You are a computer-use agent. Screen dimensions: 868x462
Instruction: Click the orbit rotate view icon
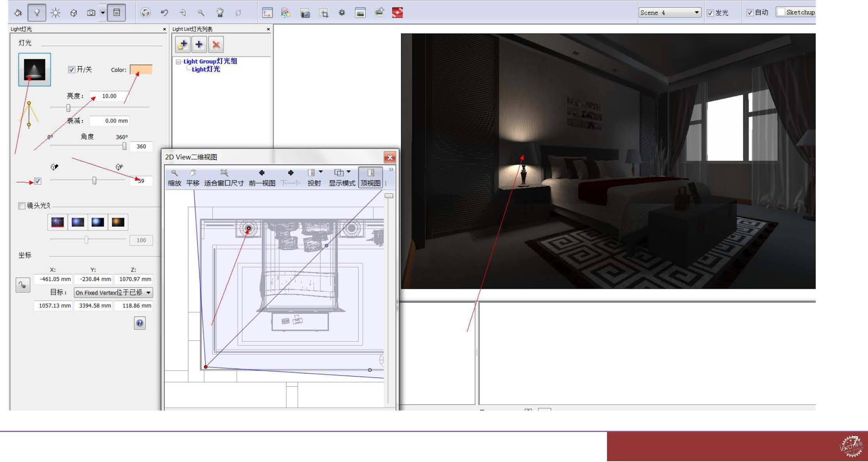coord(146,12)
